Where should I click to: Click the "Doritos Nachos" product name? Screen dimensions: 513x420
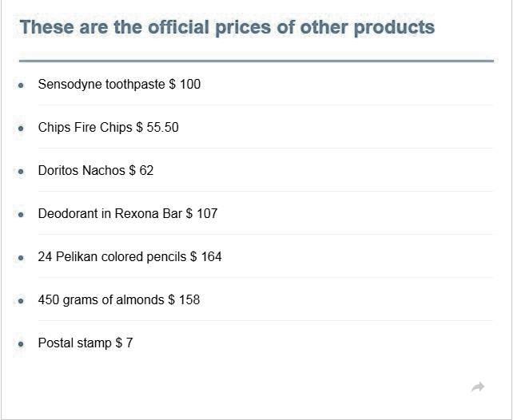[x=82, y=170]
